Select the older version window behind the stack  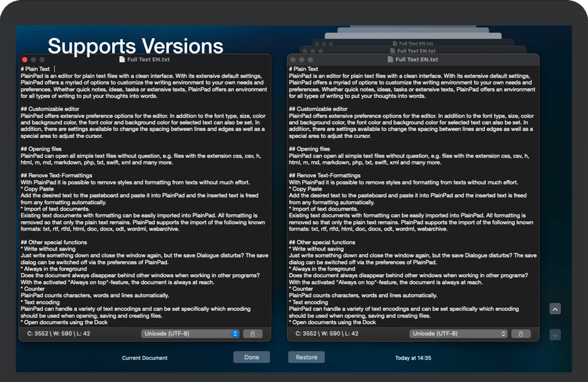[x=413, y=51]
